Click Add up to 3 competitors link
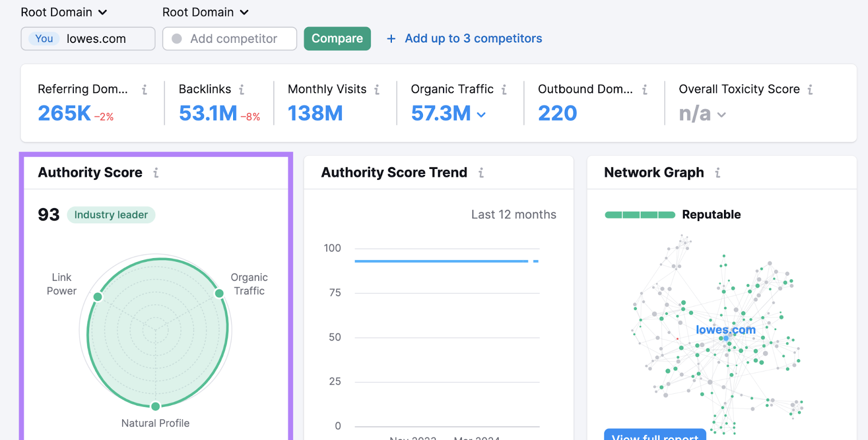 click(473, 39)
